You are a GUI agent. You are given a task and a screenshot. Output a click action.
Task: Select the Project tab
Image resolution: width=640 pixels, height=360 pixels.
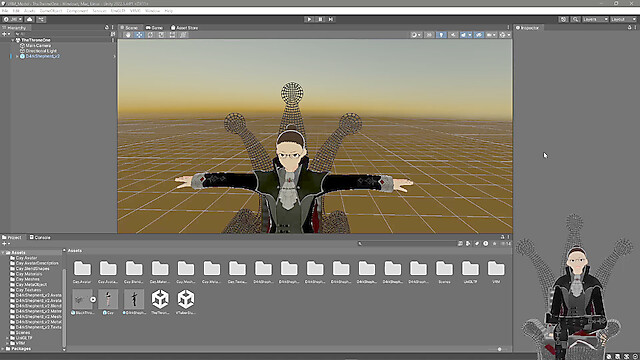(12, 237)
